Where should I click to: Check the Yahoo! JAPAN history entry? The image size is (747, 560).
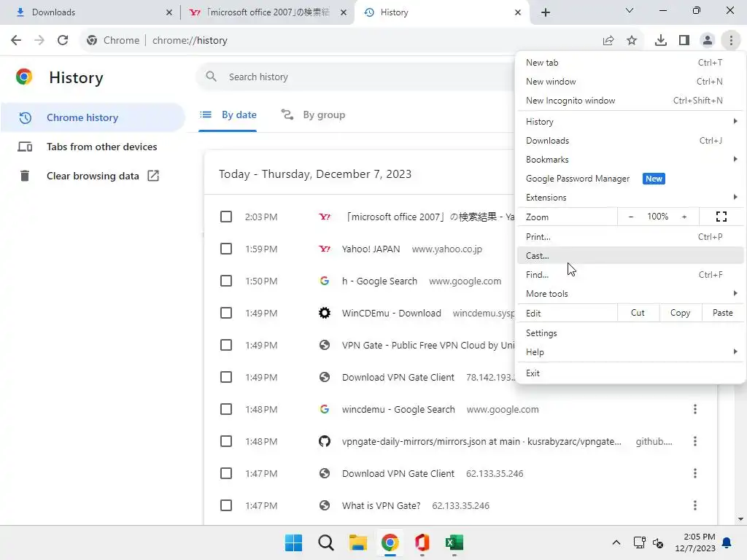(226, 249)
